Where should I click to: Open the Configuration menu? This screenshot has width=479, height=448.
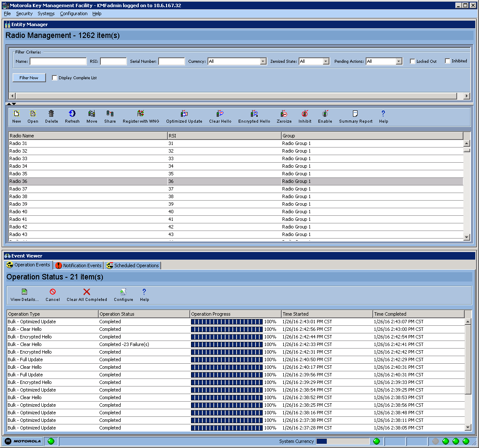[x=74, y=14]
